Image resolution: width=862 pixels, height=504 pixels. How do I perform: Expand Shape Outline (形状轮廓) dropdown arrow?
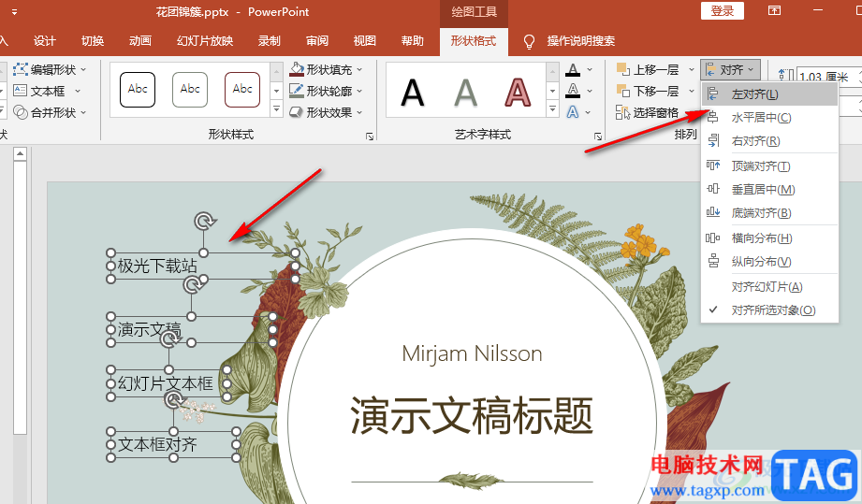point(359,91)
